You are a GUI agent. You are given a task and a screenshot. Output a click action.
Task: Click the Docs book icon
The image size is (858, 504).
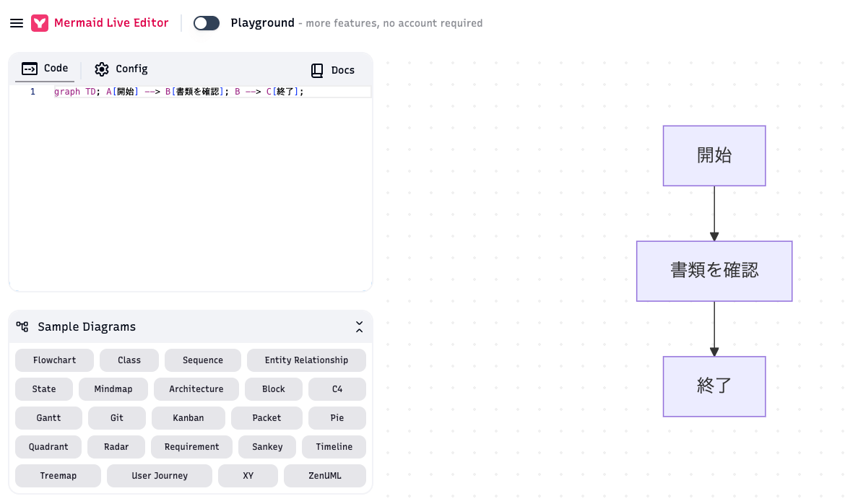click(x=317, y=70)
